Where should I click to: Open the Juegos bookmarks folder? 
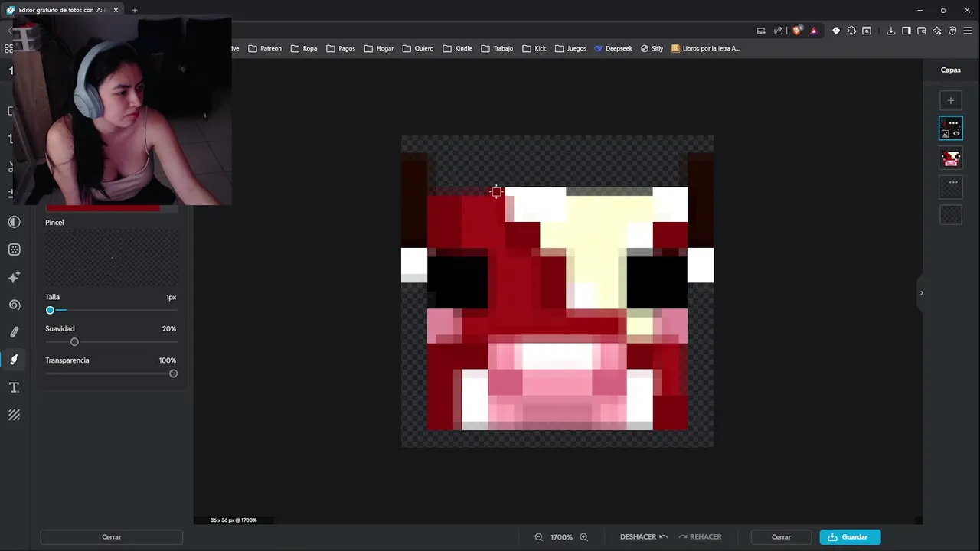(570, 48)
